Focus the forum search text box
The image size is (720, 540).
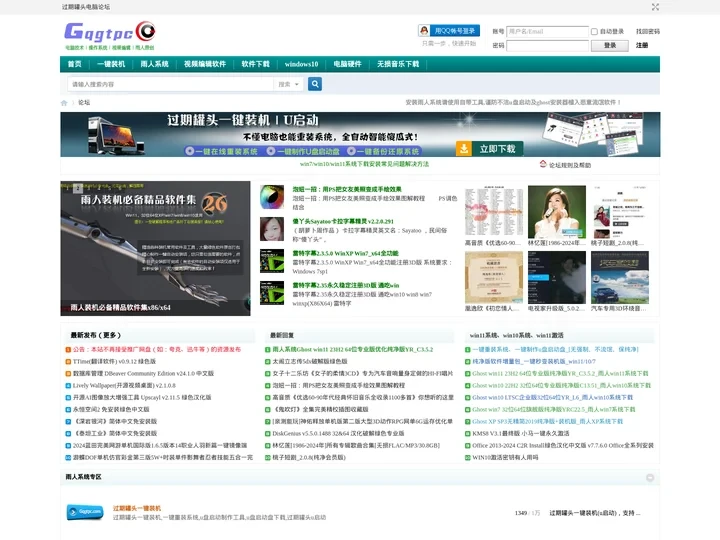click(170, 84)
